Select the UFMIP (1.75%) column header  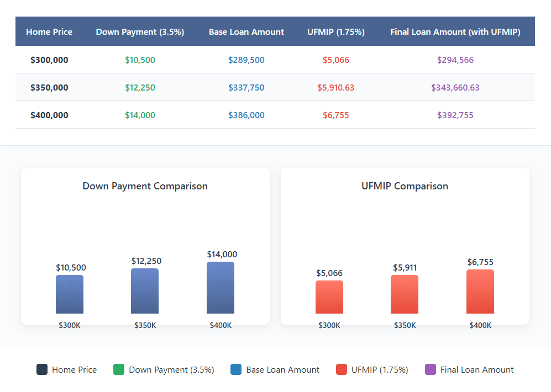pyautogui.click(x=336, y=31)
